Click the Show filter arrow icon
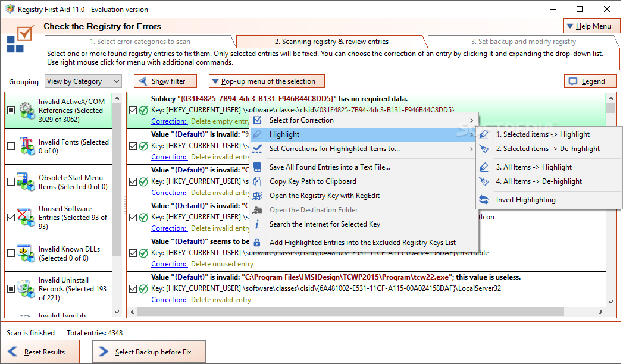The height and width of the screenshot is (364, 623). point(142,81)
